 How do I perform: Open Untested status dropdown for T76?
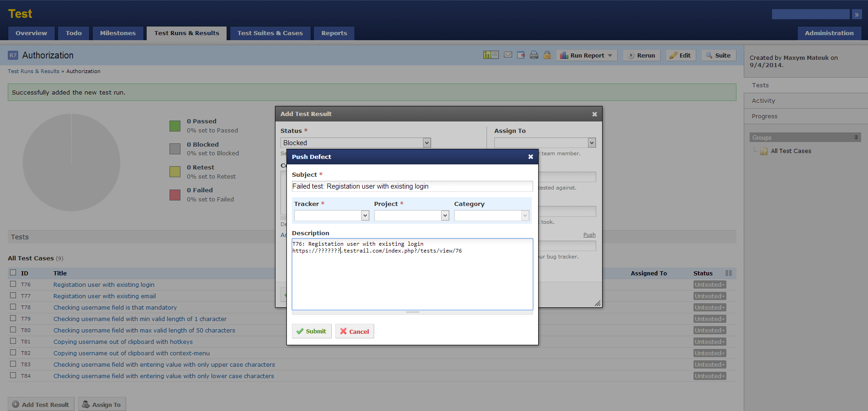pos(709,285)
